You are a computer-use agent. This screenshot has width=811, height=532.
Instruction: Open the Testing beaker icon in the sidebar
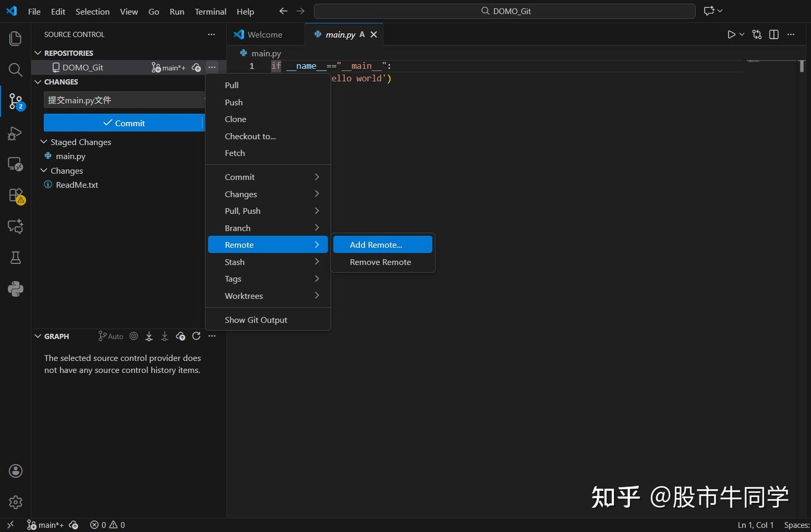click(15, 257)
